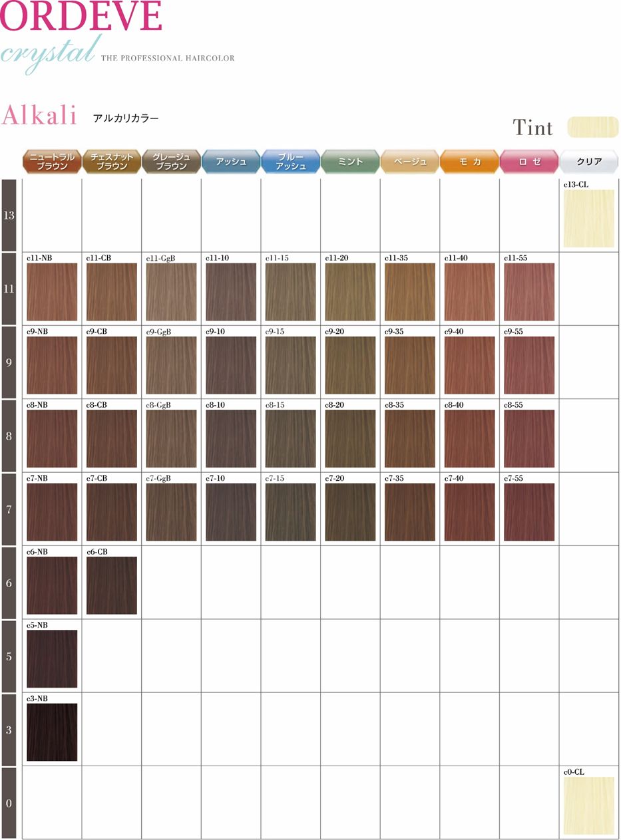Choose the ロゼ column header
This screenshot has width=621, height=840.
coord(529,162)
